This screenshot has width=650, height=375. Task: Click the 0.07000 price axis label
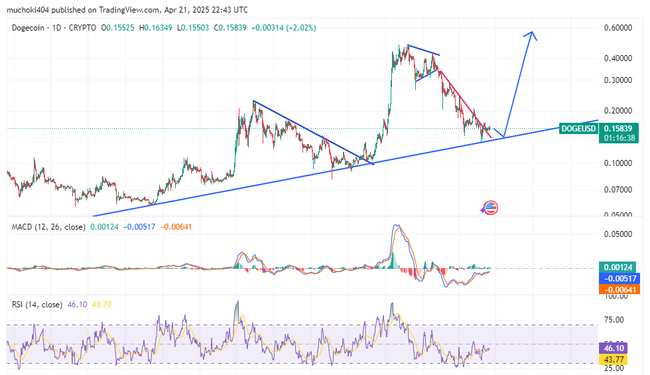[618, 190]
